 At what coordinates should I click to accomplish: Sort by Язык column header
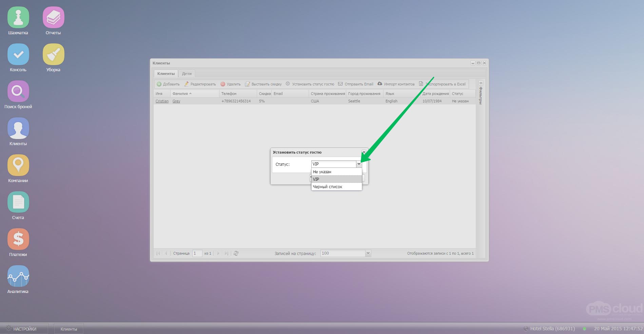point(402,94)
